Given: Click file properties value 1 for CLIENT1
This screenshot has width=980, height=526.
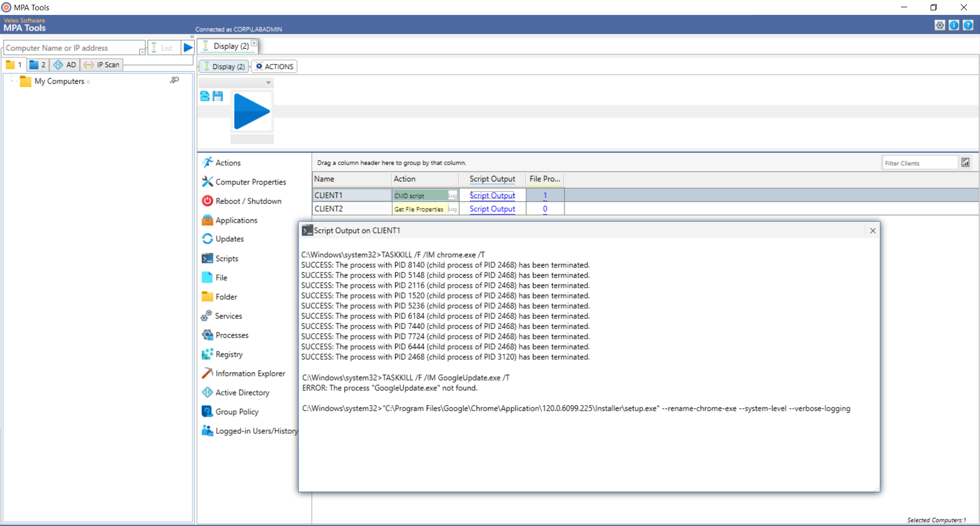Looking at the screenshot, I should click(545, 195).
